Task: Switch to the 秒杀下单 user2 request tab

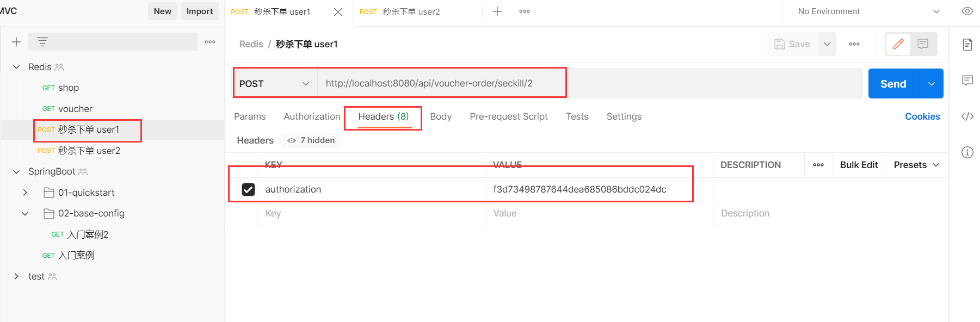Action: [417, 12]
